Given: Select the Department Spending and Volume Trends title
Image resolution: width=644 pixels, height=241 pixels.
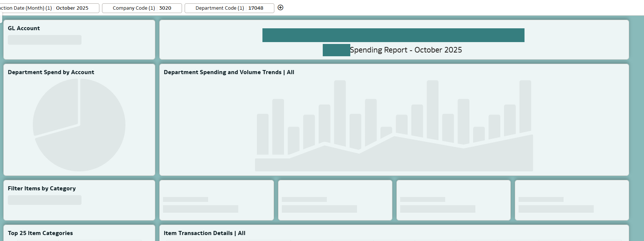Looking at the screenshot, I should [x=229, y=72].
